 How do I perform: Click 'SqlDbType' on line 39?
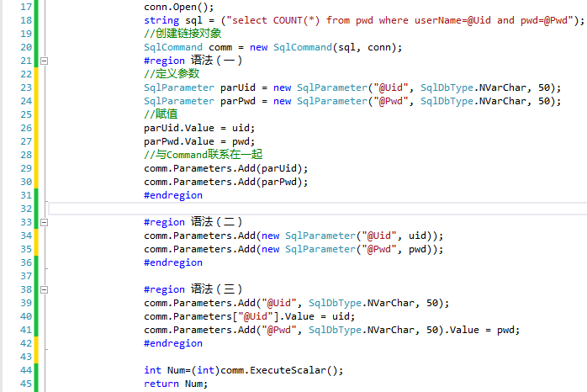[335, 304]
